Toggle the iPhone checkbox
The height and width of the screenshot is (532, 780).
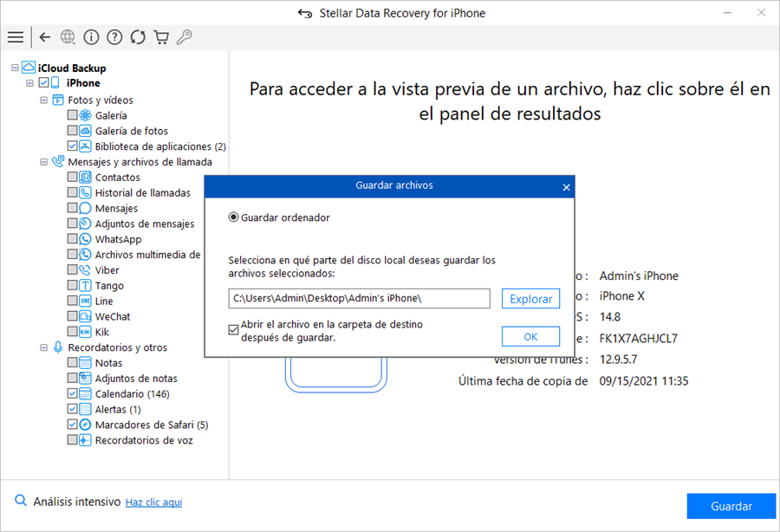pos(44,82)
